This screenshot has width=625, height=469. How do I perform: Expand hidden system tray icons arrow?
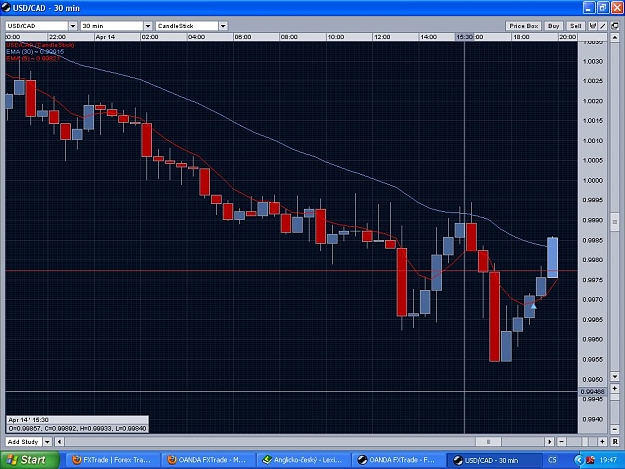tap(578, 460)
